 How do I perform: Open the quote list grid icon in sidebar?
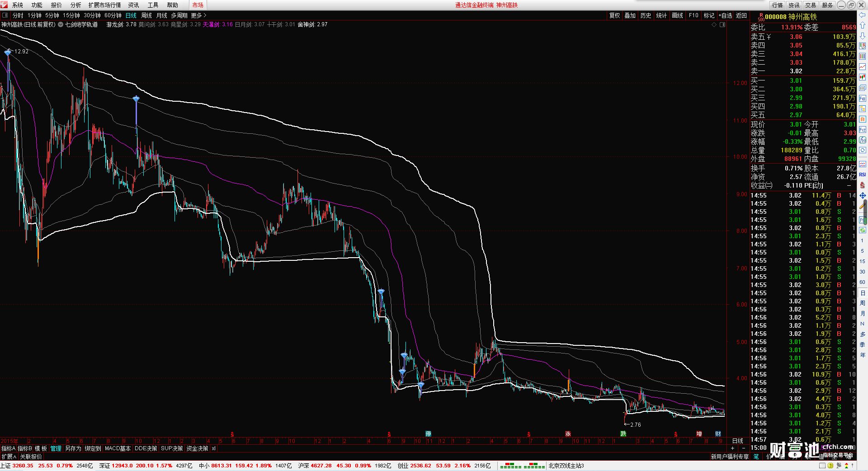863,57
